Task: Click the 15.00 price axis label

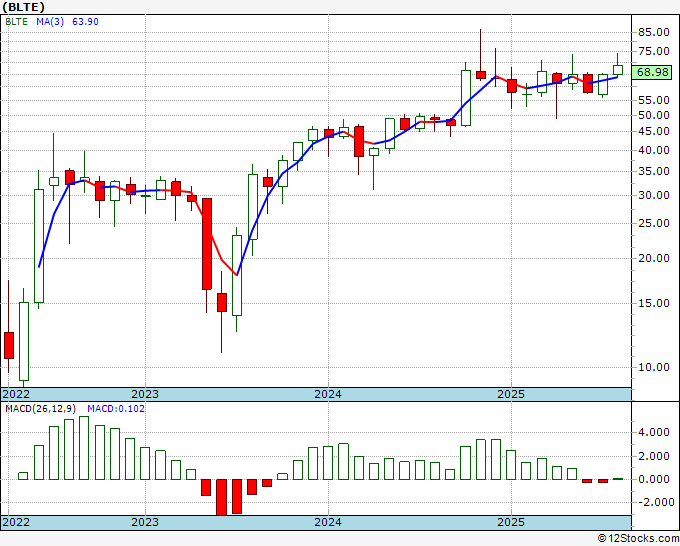Action: tap(654, 303)
